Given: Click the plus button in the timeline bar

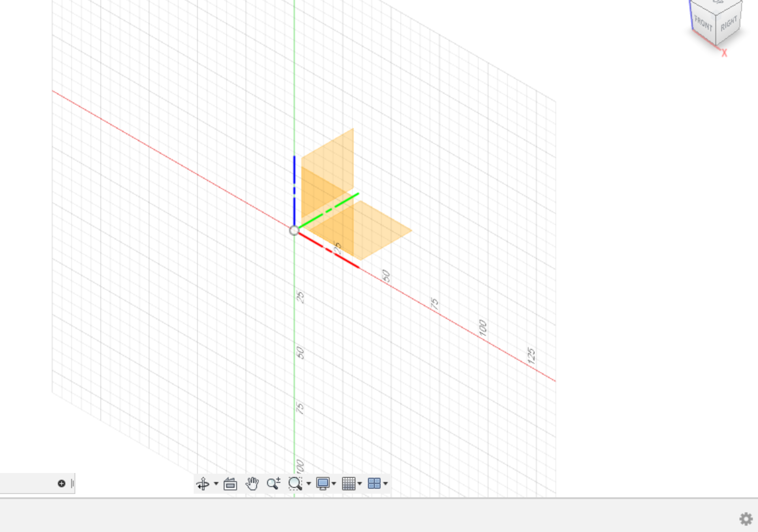Looking at the screenshot, I should click(61, 483).
